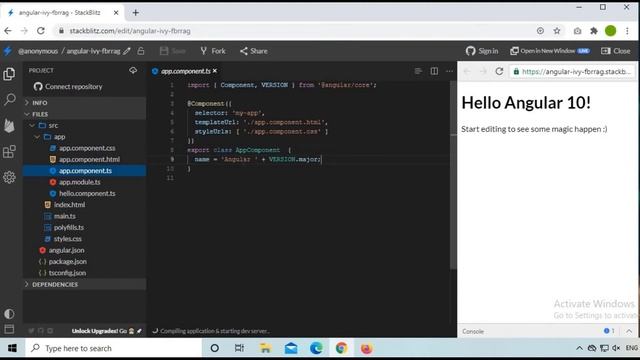Click the taskbar search box
Image resolution: width=640 pixels, height=360 pixels.
point(114,348)
